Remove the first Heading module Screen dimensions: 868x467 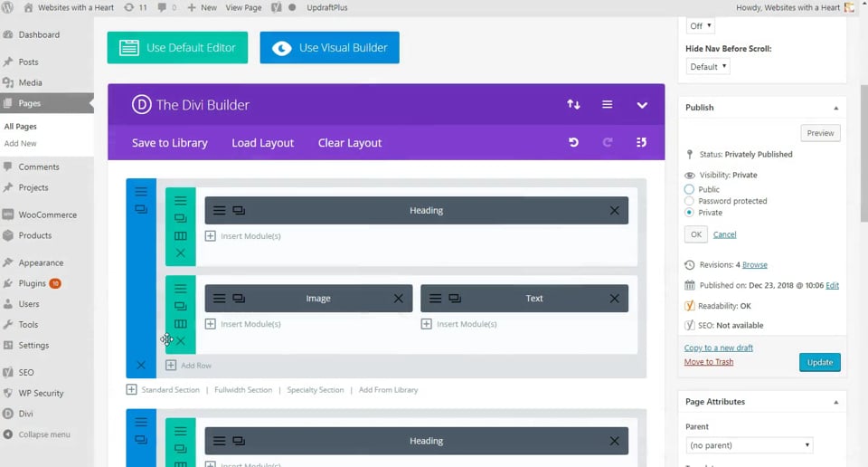615,211
